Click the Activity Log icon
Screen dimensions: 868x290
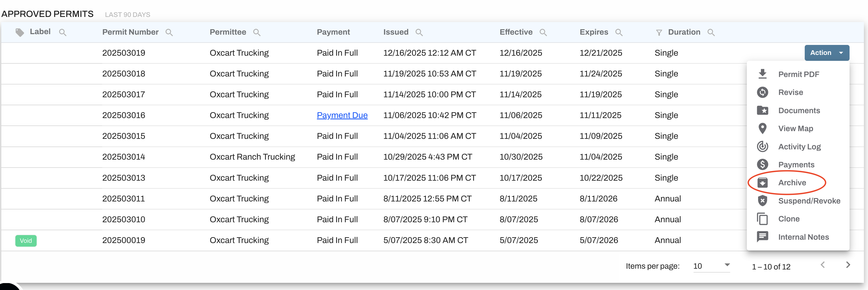coord(762,147)
